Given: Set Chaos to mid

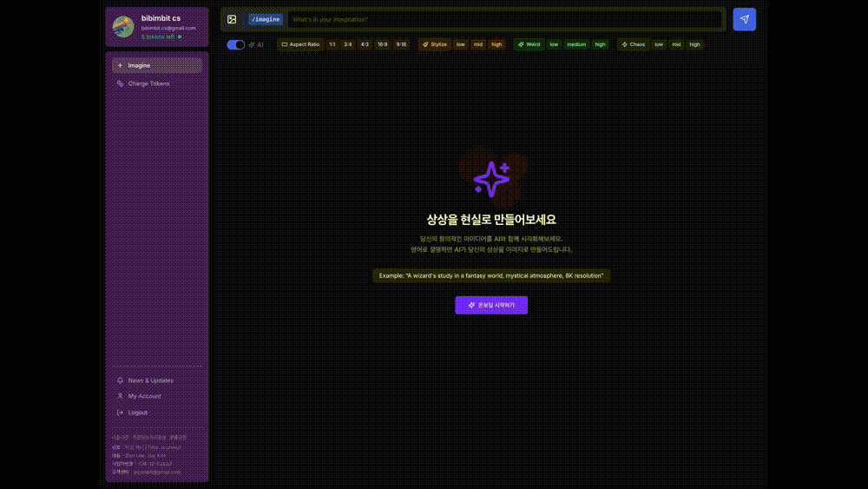Looking at the screenshot, I should pyautogui.click(x=676, y=44).
